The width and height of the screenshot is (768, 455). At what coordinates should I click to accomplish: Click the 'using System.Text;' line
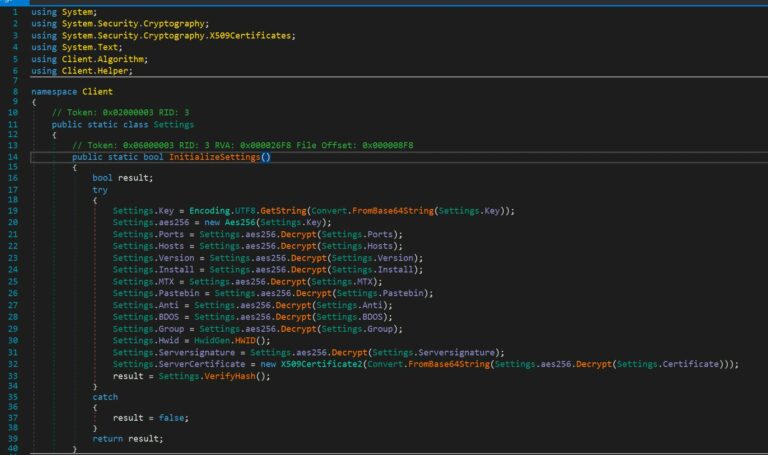point(77,48)
